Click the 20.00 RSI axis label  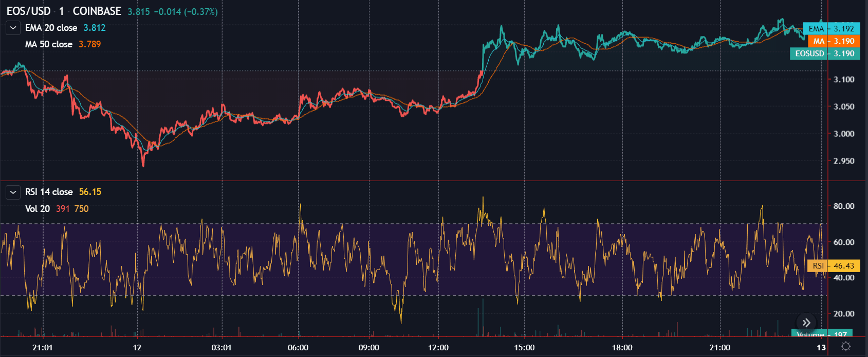pos(844,314)
